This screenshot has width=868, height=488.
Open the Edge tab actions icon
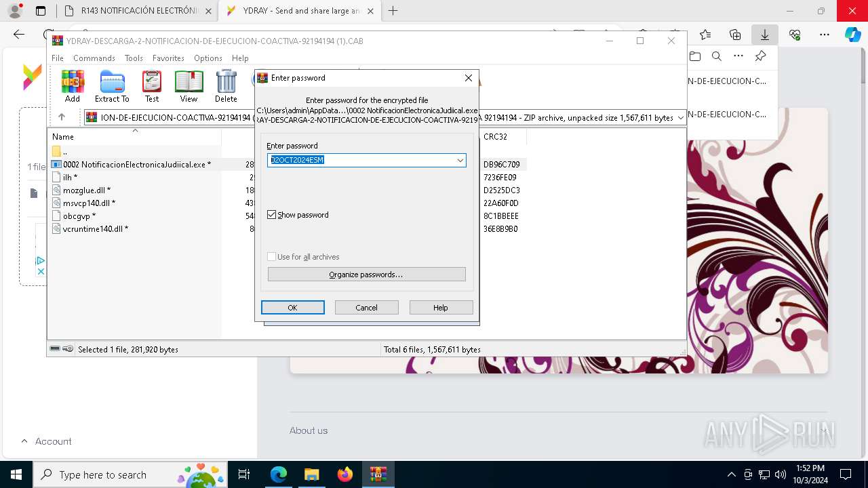pos(41,11)
